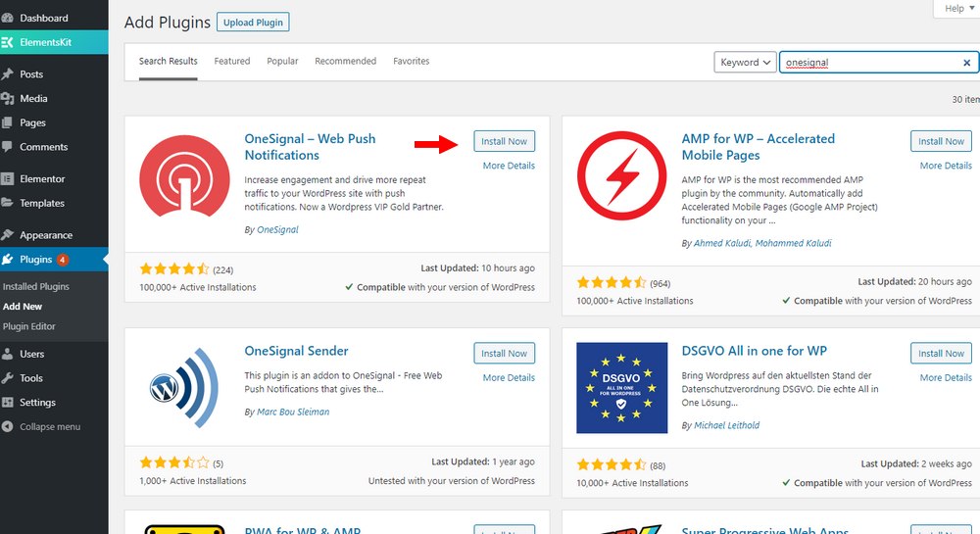Viewport: 980px width, 534px height.
Task: Click 'Untested with your version of WordPress' text
Action: [451, 481]
